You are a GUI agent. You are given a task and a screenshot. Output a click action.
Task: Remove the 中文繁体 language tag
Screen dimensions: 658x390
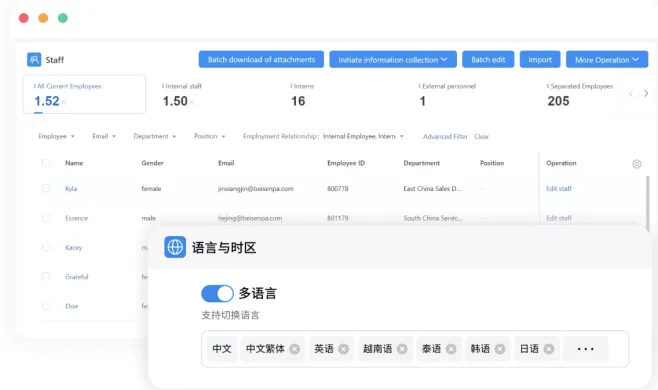pyautogui.click(x=295, y=349)
